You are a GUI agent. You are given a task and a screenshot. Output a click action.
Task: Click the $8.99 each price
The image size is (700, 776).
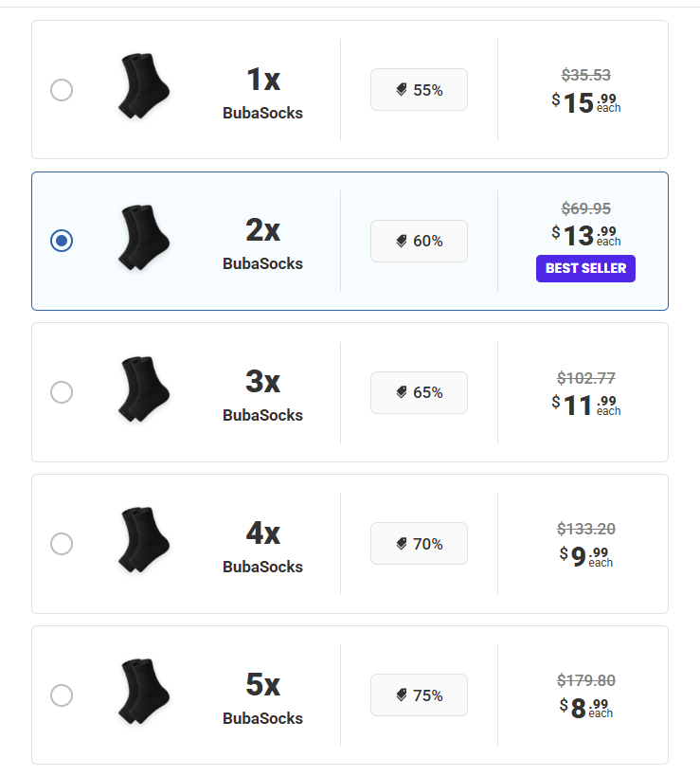point(585,708)
